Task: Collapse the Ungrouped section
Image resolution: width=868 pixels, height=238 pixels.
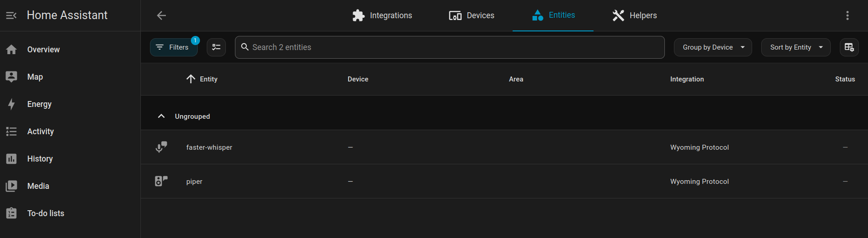Action: tap(161, 116)
